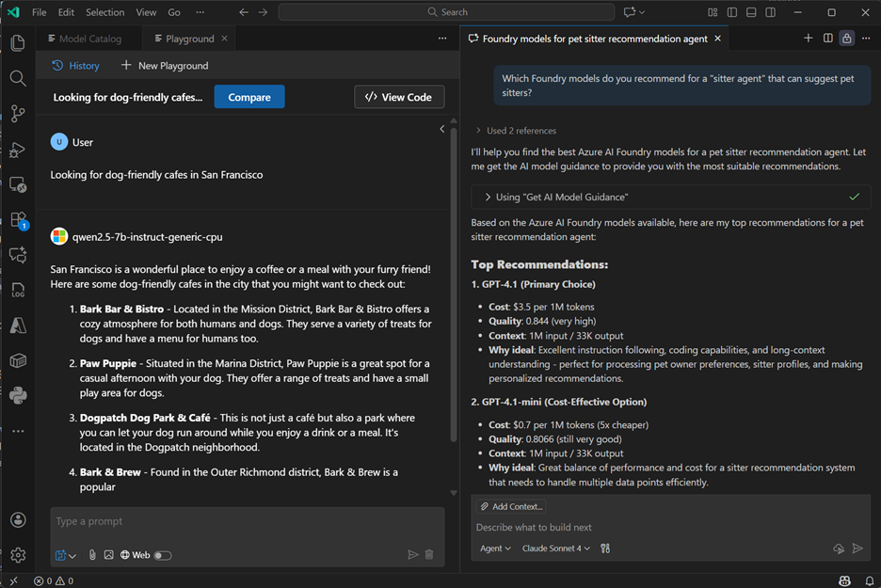
Task: Open Claude Sonnet 4 model picker
Action: click(556, 548)
